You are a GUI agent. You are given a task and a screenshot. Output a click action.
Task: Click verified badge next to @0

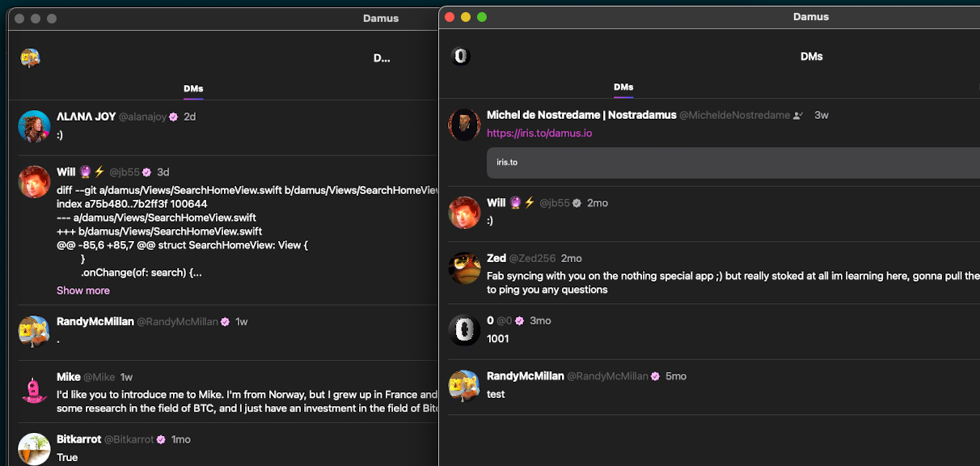tap(520, 321)
